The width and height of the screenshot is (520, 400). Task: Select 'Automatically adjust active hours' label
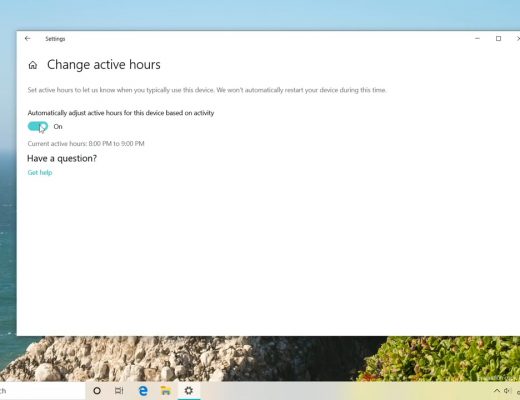tap(121, 113)
